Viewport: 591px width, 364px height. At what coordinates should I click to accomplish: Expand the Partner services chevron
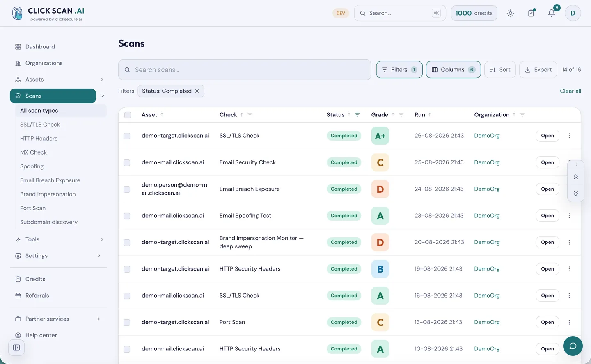99,319
